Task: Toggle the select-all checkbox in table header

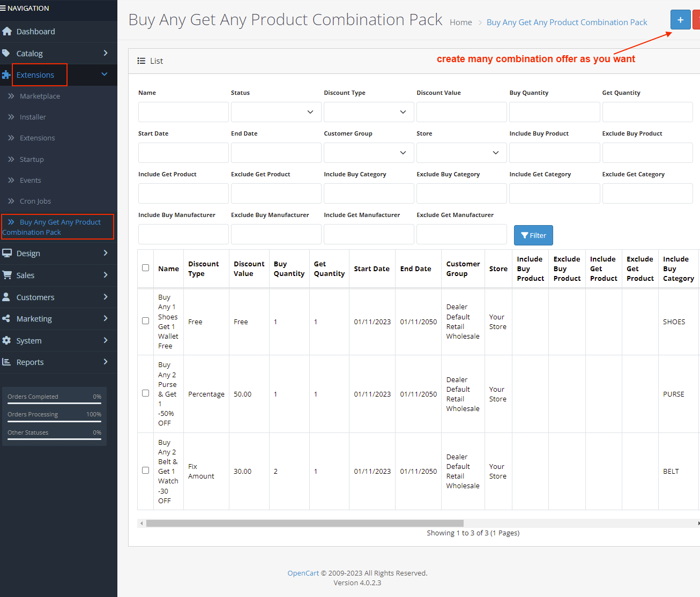Action: click(x=145, y=268)
